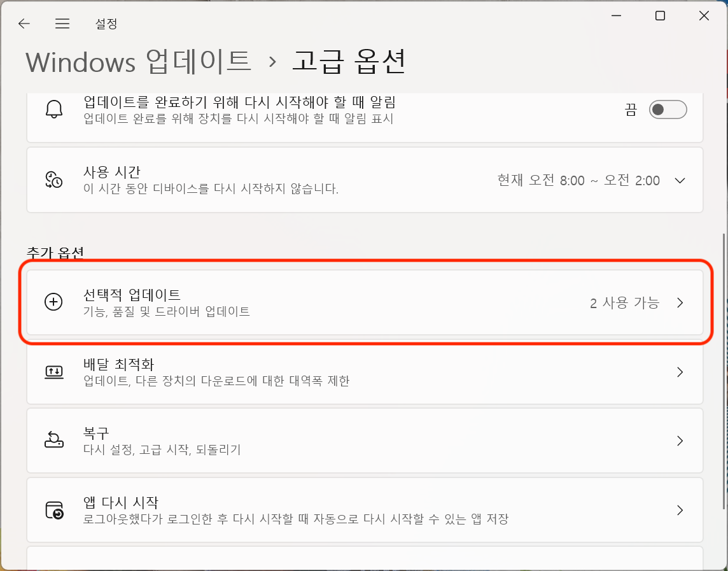Click the 선택적 업데이트 title text
The width and height of the screenshot is (728, 571).
132,295
